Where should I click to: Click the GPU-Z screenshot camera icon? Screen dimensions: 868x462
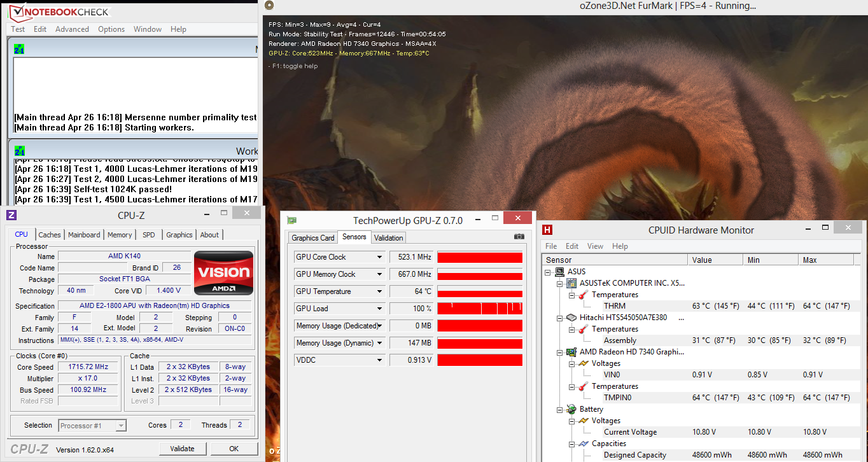519,237
